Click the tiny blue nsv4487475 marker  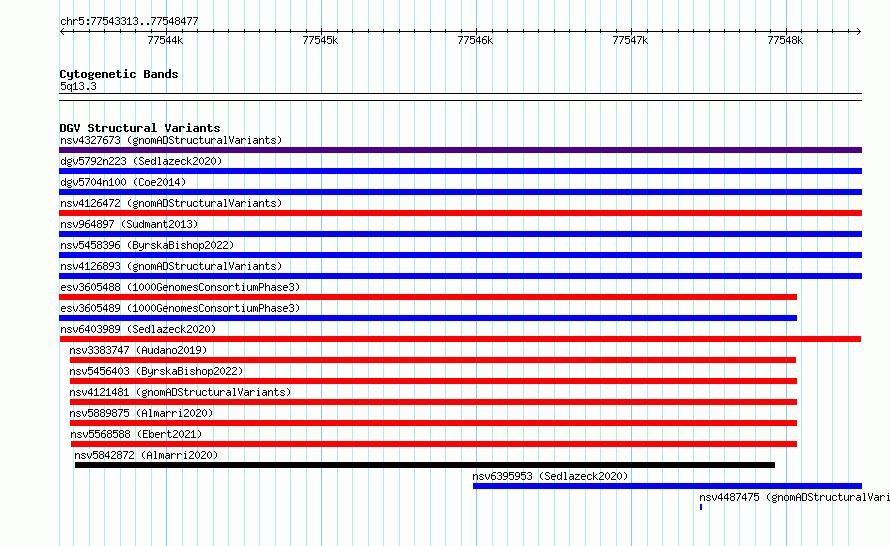(x=701, y=507)
